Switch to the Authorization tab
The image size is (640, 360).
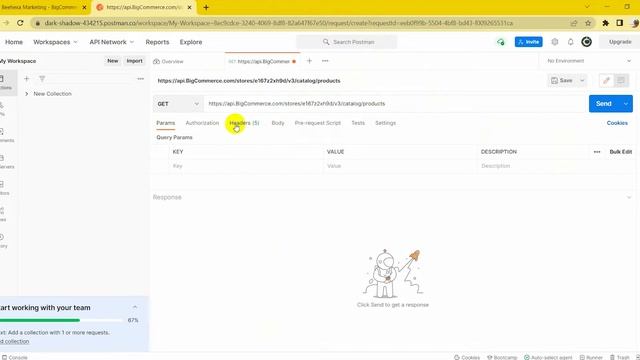pos(202,123)
